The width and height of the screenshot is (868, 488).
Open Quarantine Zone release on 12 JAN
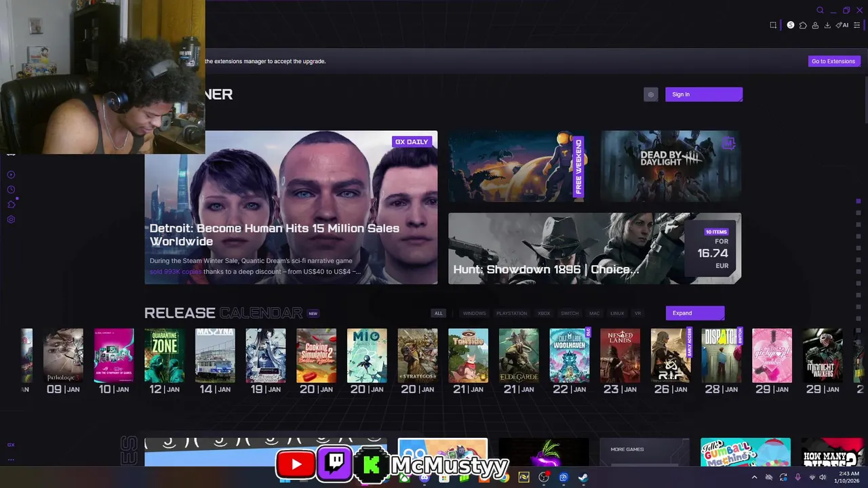click(x=164, y=355)
